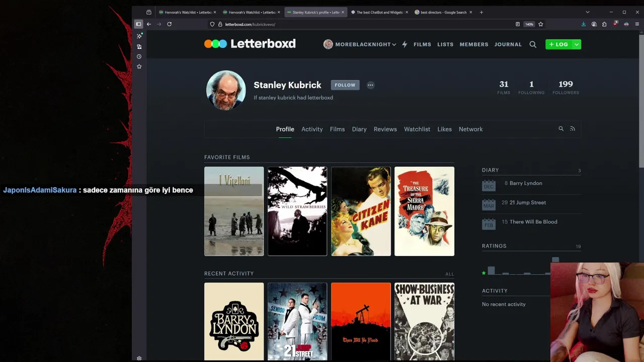
Task: Open the 31 FILMS stat link
Action: (x=504, y=87)
